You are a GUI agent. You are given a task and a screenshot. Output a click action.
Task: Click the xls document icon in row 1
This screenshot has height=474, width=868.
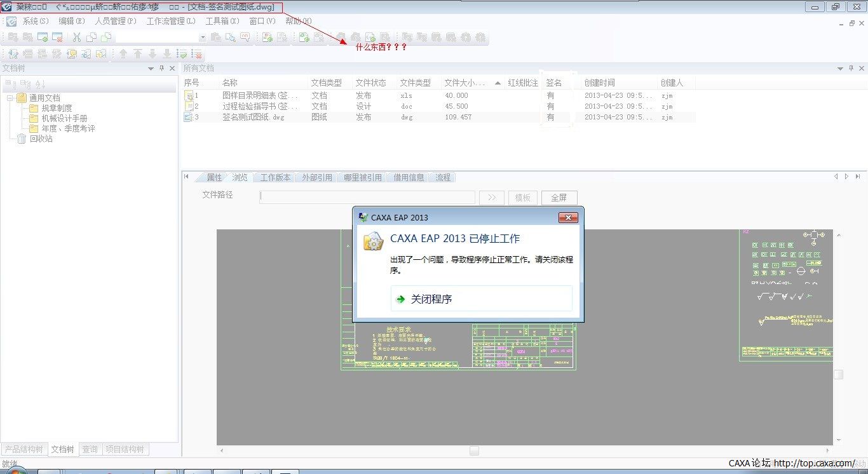pyautogui.click(x=189, y=95)
